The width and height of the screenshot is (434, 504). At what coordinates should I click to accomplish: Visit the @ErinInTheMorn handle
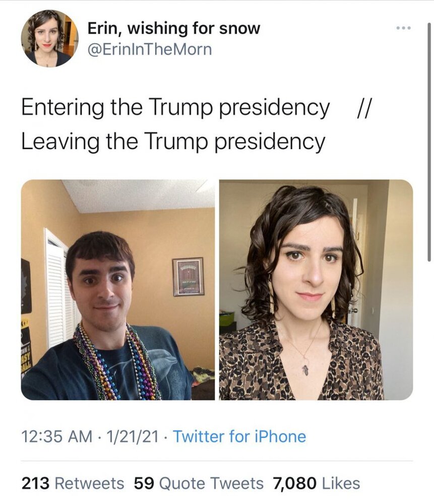(x=150, y=49)
